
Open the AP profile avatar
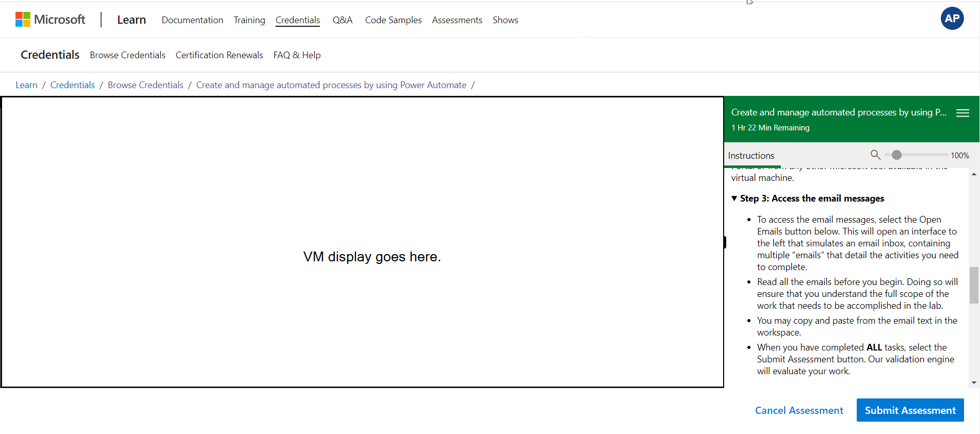(952, 19)
